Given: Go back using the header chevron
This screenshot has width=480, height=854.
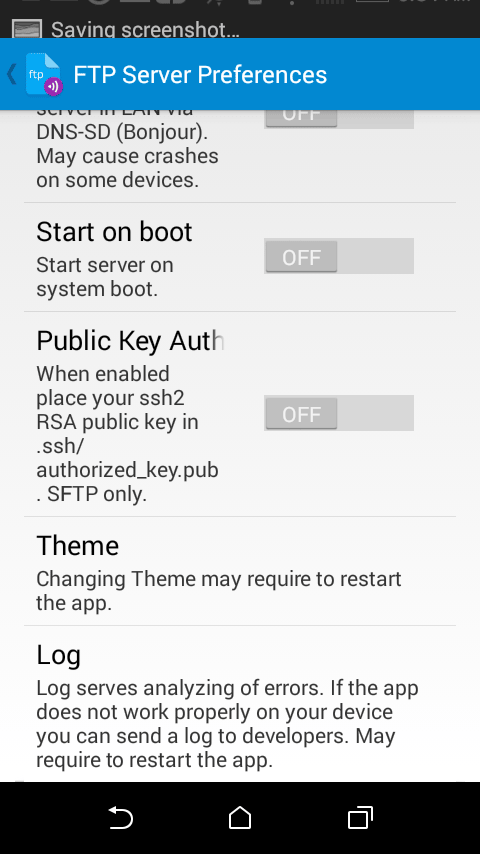Looking at the screenshot, I should [x=11, y=74].
